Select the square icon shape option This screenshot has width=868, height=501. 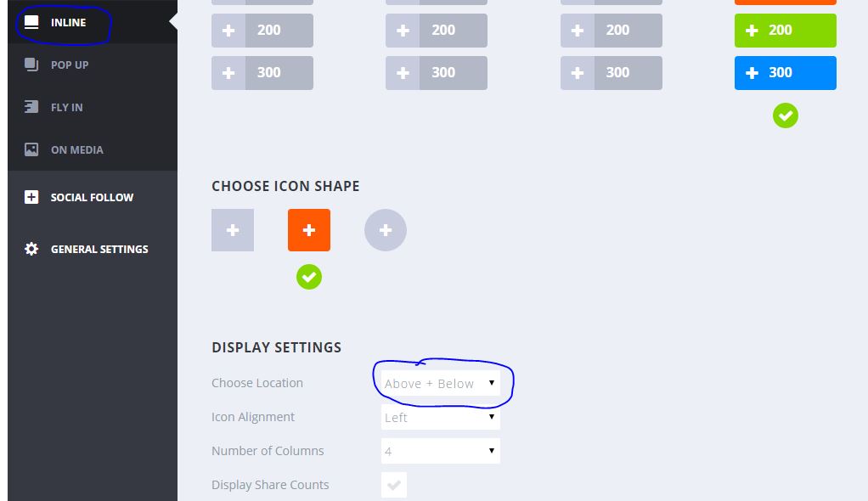(x=233, y=230)
